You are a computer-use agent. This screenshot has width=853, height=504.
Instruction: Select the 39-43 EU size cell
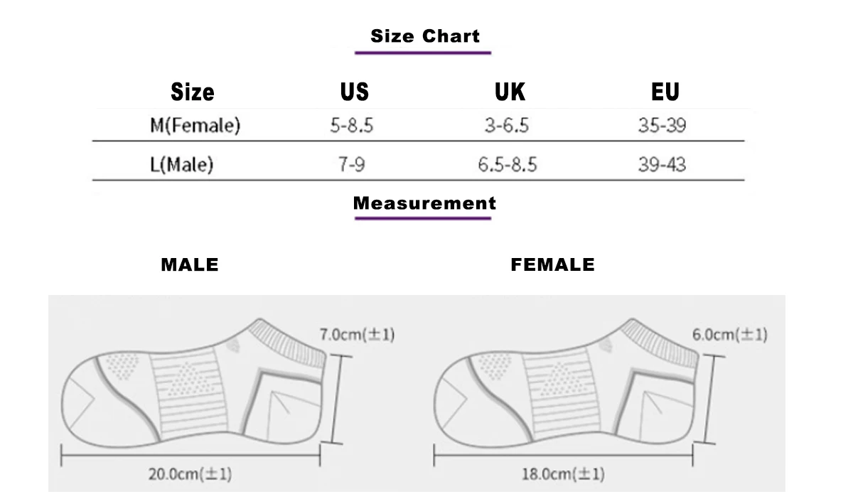(x=662, y=166)
